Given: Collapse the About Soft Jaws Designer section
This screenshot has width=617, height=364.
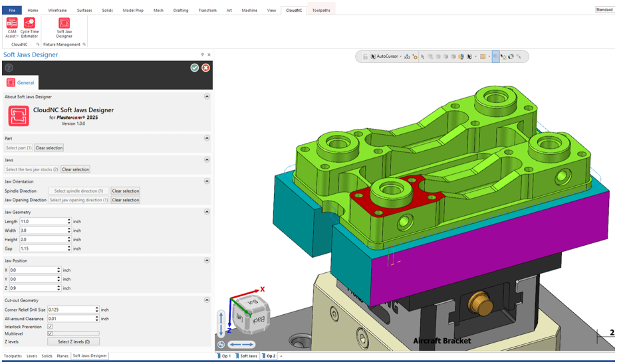Looking at the screenshot, I should [207, 96].
